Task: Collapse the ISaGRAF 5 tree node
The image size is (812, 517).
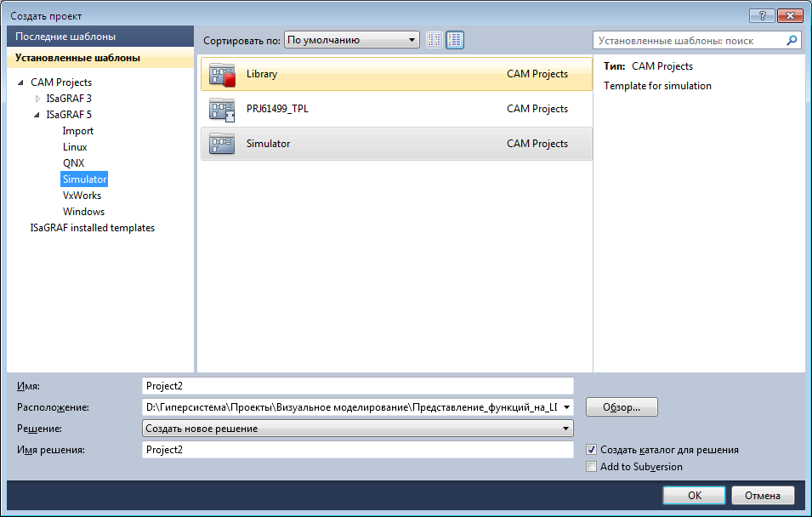Action: tap(37, 115)
